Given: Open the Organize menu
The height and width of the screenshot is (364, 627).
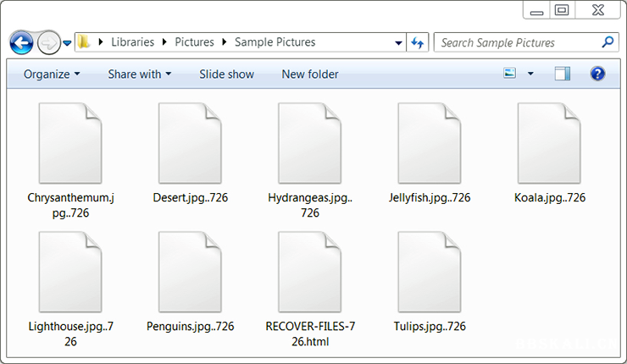Looking at the screenshot, I should click(52, 74).
